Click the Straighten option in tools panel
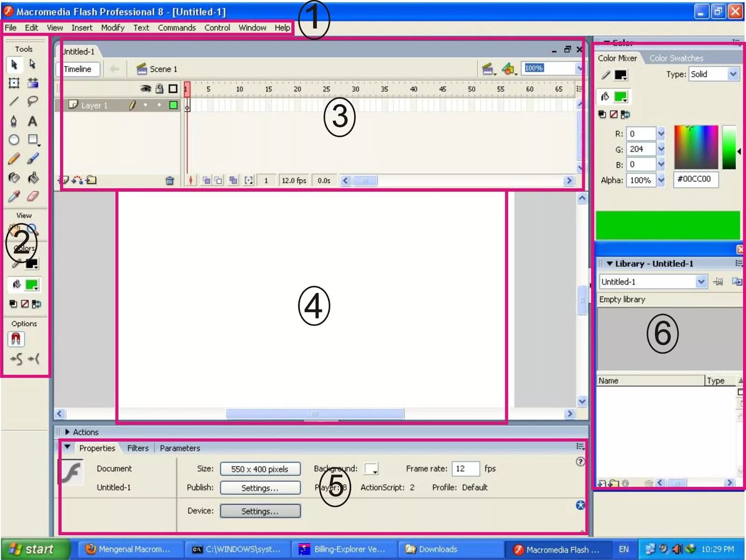 click(x=34, y=359)
